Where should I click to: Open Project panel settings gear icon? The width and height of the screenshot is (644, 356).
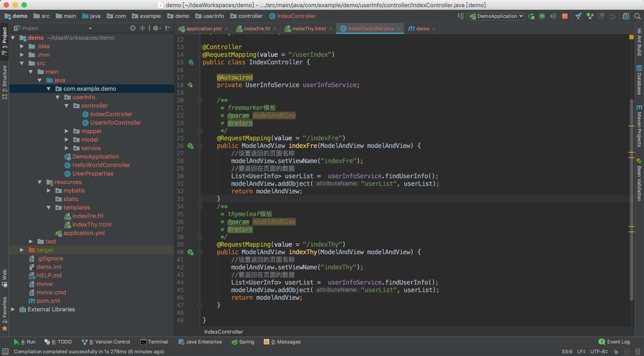coord(156,28)
